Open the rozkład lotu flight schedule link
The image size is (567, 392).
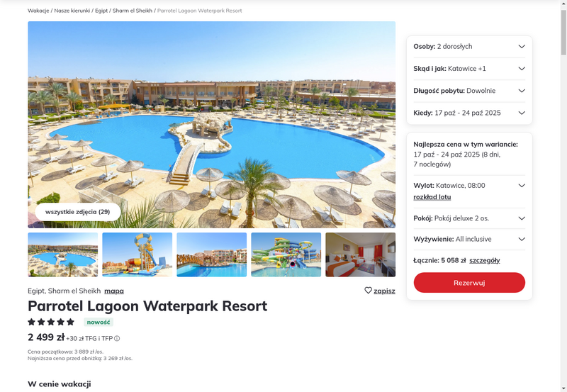432,197
